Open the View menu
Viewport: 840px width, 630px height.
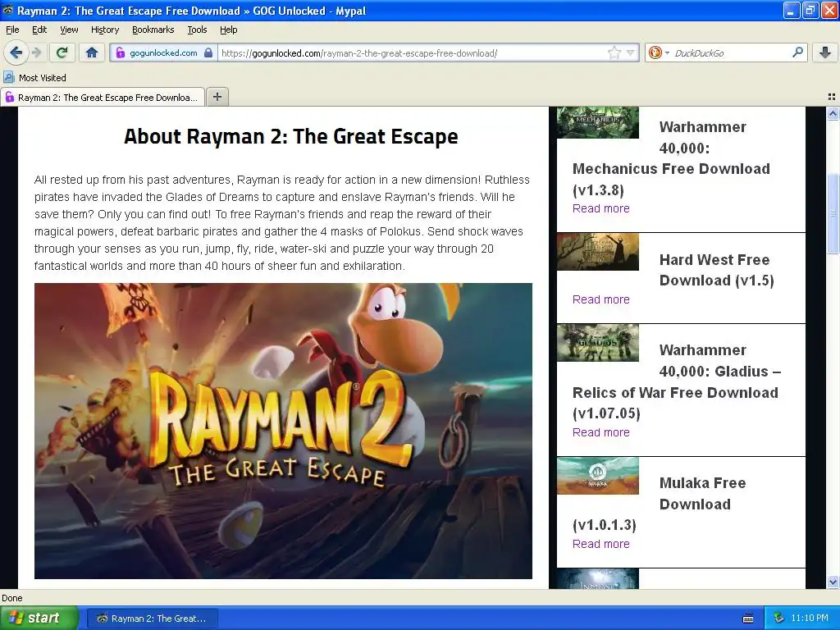pos(69,30)
